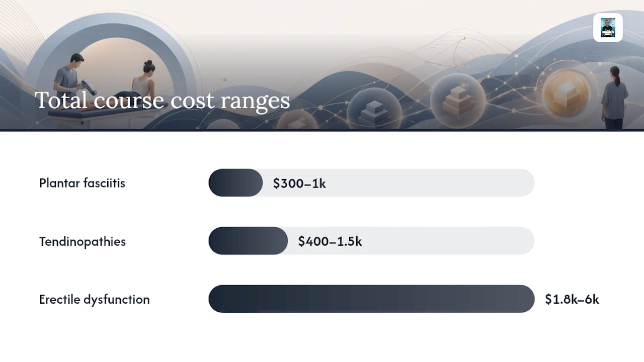Click the logo thumbnail in the top-right corner
This screenshot has width=644, height=362.
tap(608, 27)
